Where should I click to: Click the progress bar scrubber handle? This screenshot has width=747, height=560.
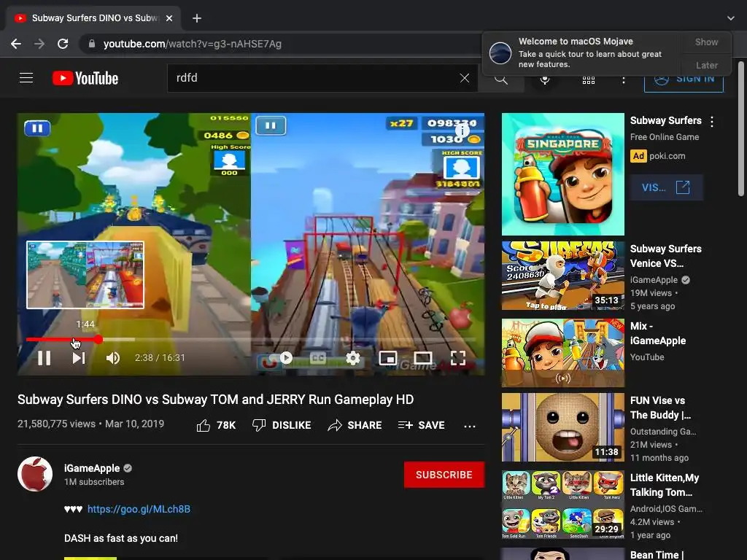pyautogui.click(x=98, y=340)
